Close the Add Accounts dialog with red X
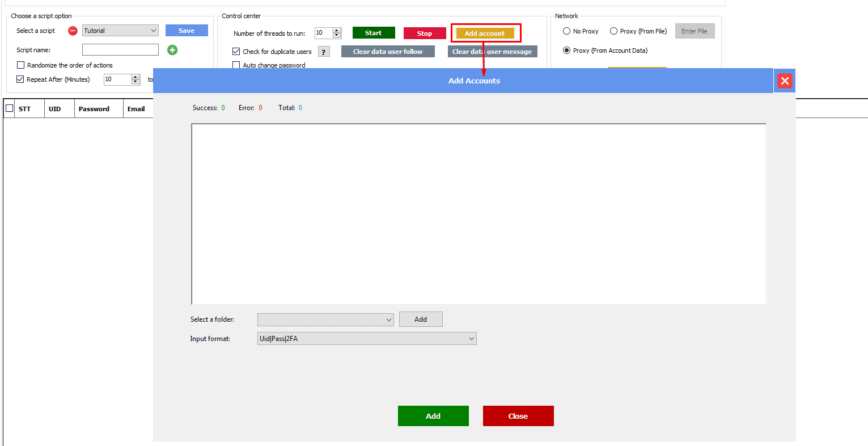 point(785,81)
